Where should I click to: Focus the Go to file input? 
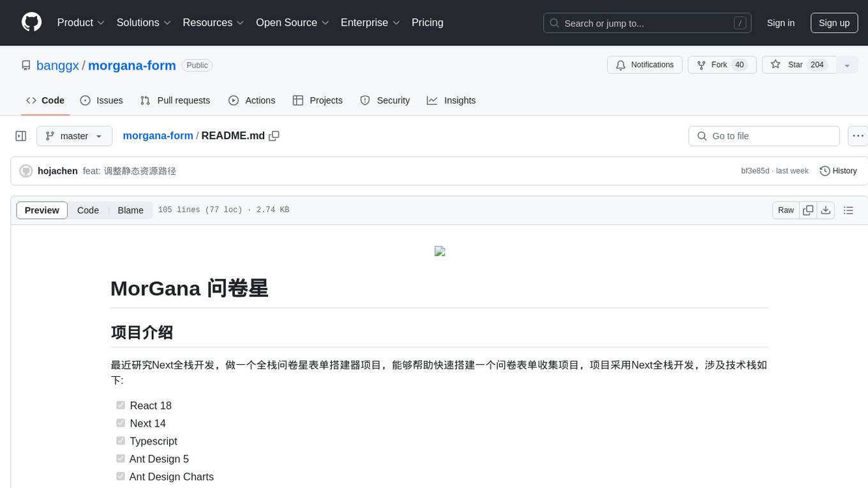[x=764, y=136]
